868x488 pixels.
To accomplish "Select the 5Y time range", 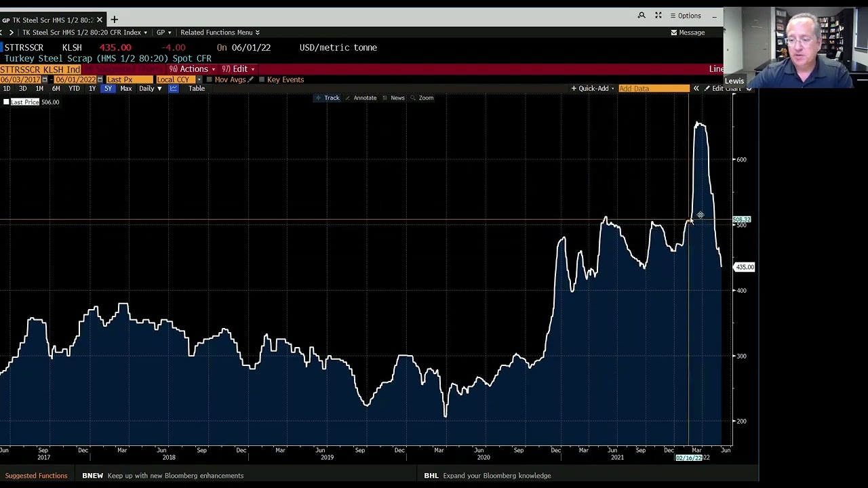I will pos(108,89).
